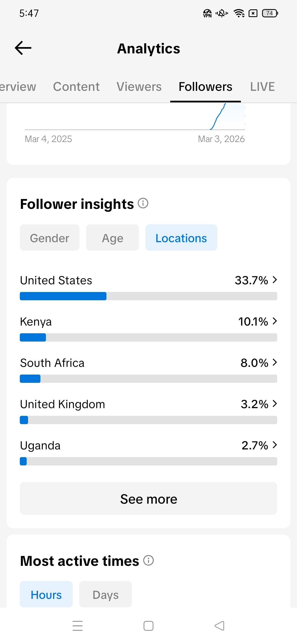Tap Android recent apps menu icon
The height and width of the screenshot is (644, 297).
tap(78, 626)
